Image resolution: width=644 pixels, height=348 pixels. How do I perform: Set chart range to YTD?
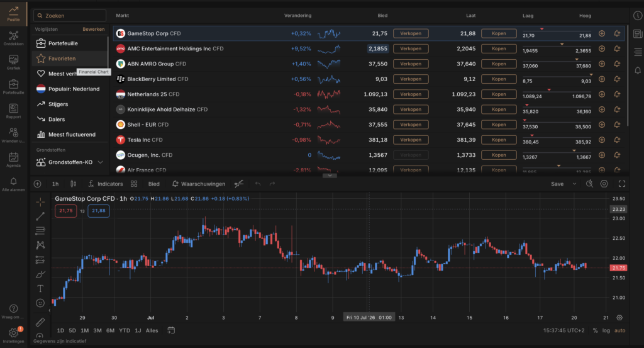click(x=125, y=330)
